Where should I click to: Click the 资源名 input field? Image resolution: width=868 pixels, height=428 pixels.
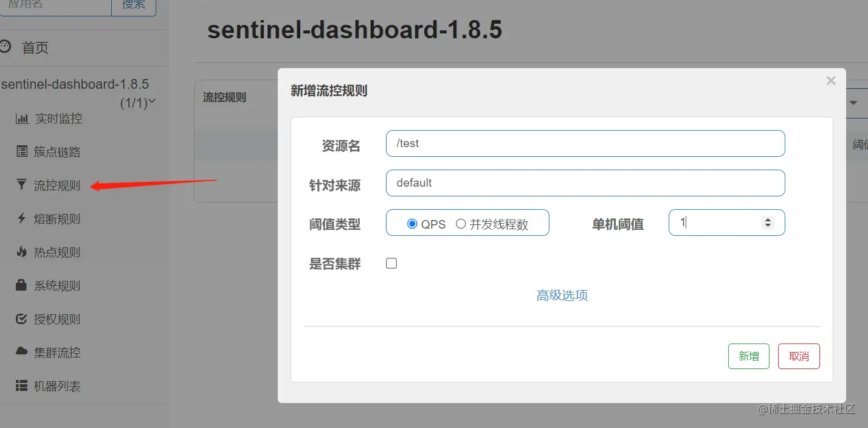click(x=585, y=143)
